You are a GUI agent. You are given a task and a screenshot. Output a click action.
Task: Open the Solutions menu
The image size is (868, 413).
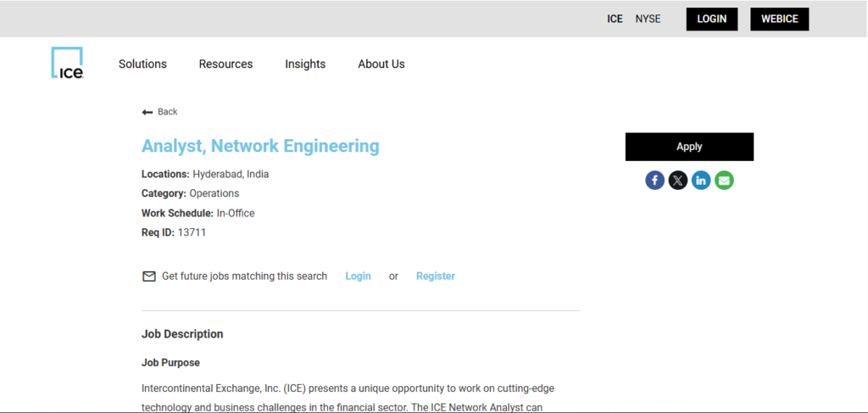point(142,64)
